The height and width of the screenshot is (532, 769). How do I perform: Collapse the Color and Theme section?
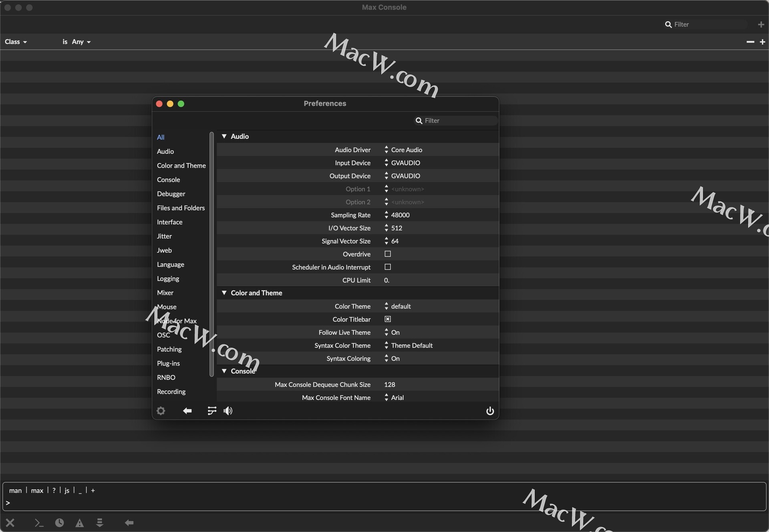pyautogui.click(x=224, y=293)
